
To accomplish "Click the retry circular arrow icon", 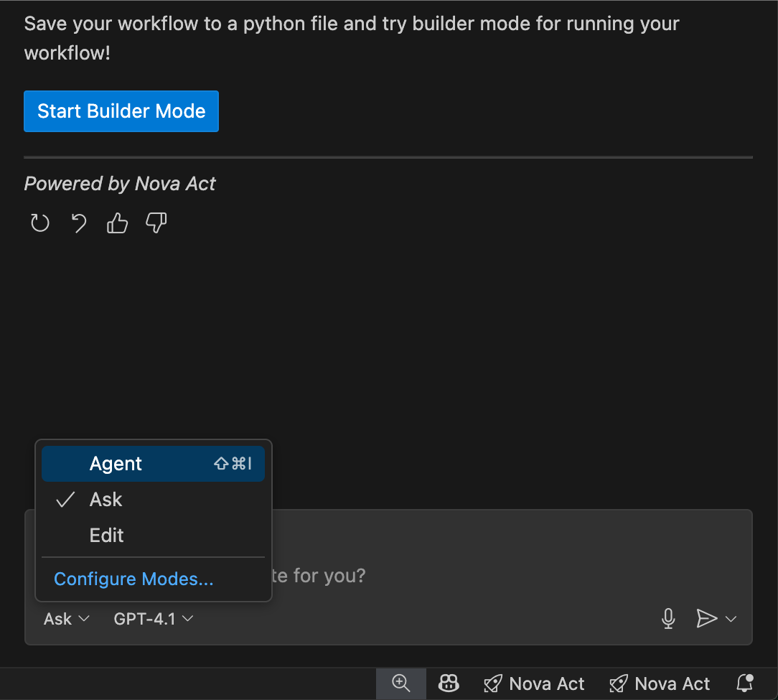I will pyautogui.click(x=39, y=223).
